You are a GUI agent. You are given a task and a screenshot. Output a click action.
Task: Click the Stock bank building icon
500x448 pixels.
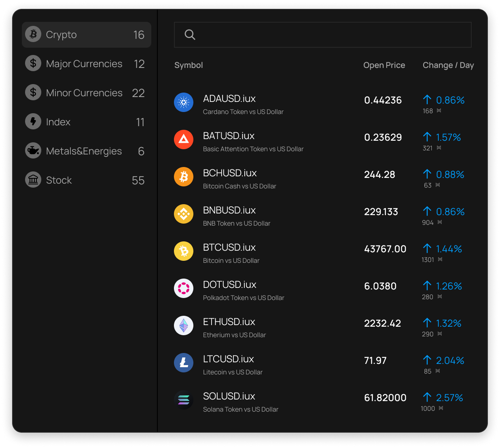click(33, 180)
